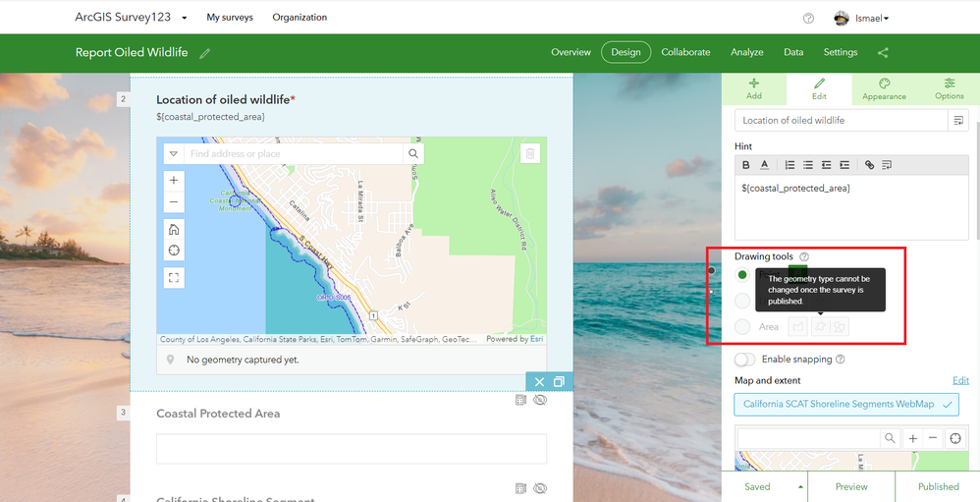Switch to the Collaborate tab

click(685, 52)
